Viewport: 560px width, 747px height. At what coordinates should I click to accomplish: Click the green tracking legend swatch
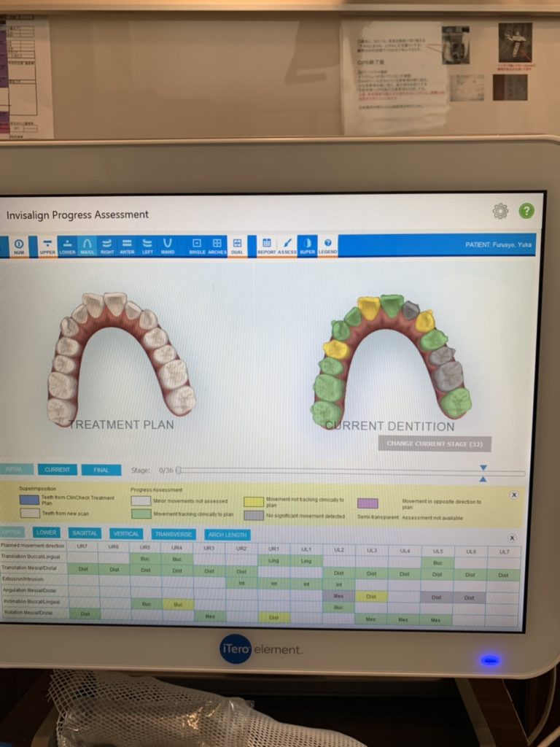[x=141, y=514]
